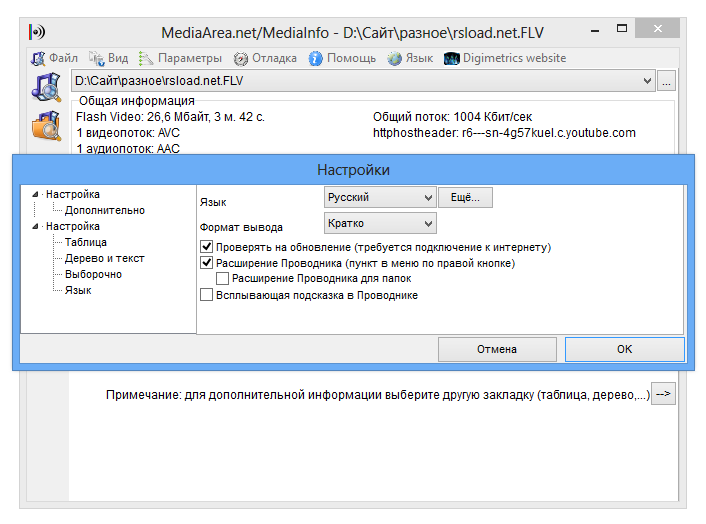706x524 pixels.
Task: Enable Всплывающая подсказка в Проводнике checkbox
Action: [206, 295]
